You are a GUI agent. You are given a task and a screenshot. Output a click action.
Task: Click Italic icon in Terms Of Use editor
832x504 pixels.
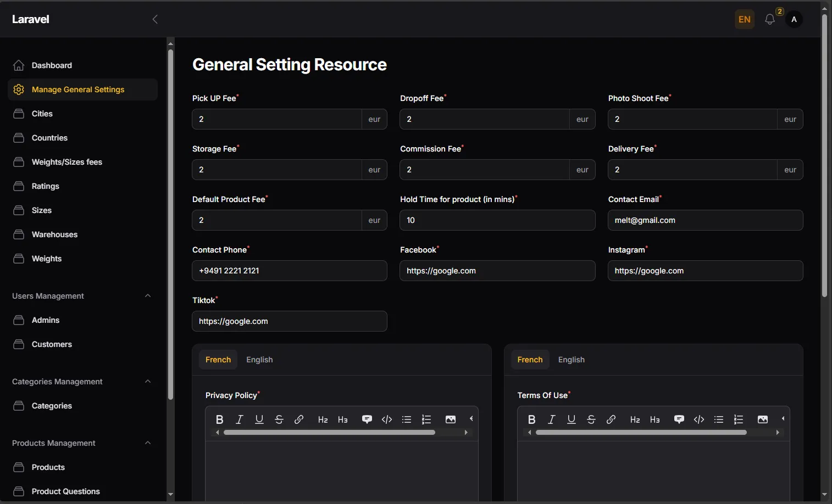552,419
